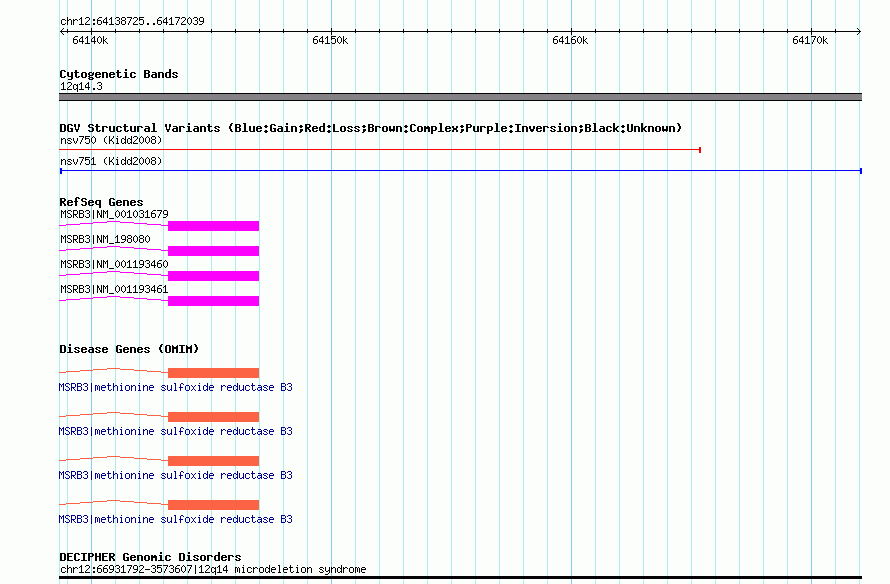The image size is (890, 584).
Task: Select the RefSeq Genes track title
Action: click(x=101, y=202)
